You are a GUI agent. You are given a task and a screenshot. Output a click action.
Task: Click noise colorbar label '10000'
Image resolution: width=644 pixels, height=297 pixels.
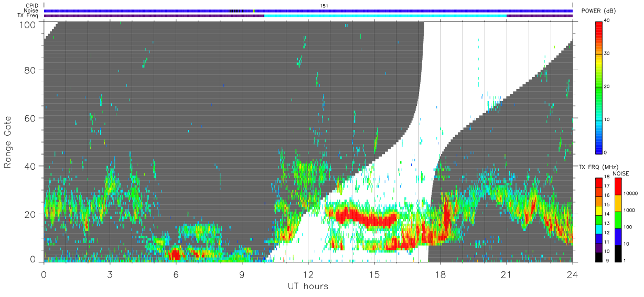630,193
